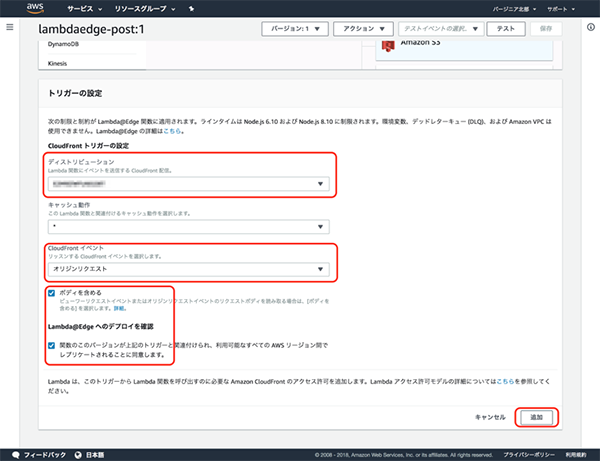Select Kinesis in the trigger list
Image resolution: width=600 pixels, height=461 pixels.
(x=58, y=64)
